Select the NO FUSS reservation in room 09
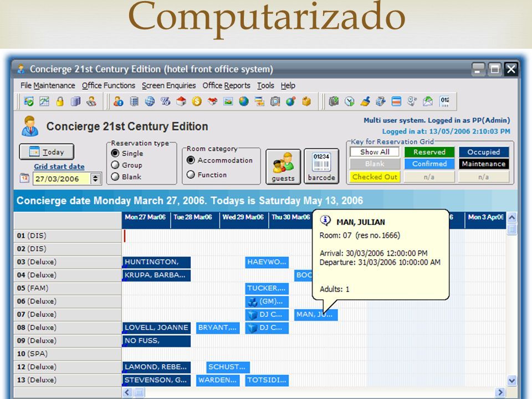Viewport: 532px width, 399px height. (x=156, y=341)
